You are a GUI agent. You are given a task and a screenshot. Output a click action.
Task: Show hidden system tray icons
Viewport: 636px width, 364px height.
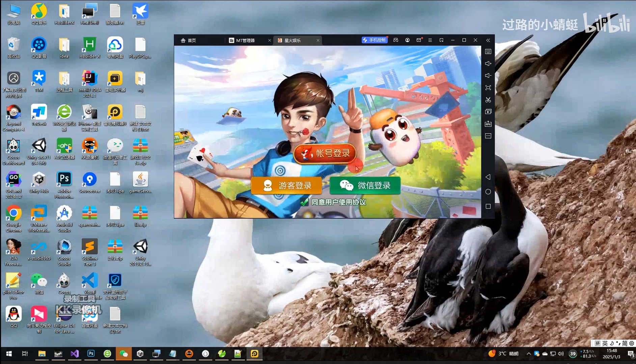pyautogui.click(x=528, y=354)
